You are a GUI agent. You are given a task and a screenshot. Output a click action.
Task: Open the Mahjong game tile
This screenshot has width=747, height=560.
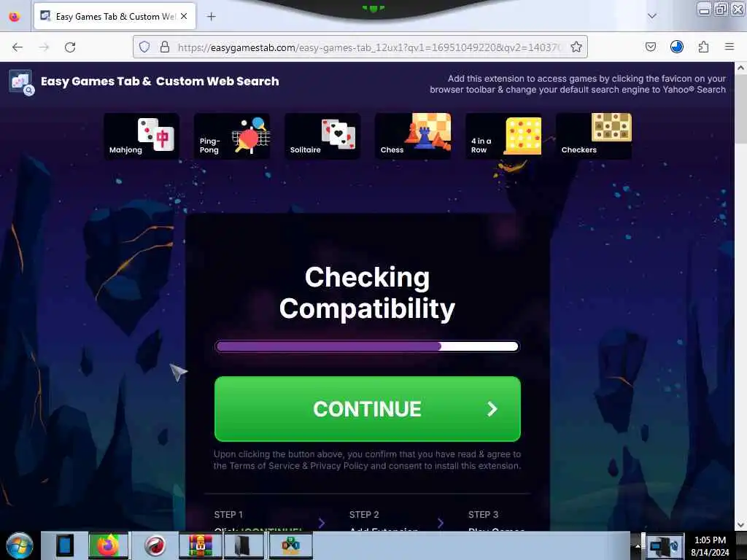click(x=142, y=136)
